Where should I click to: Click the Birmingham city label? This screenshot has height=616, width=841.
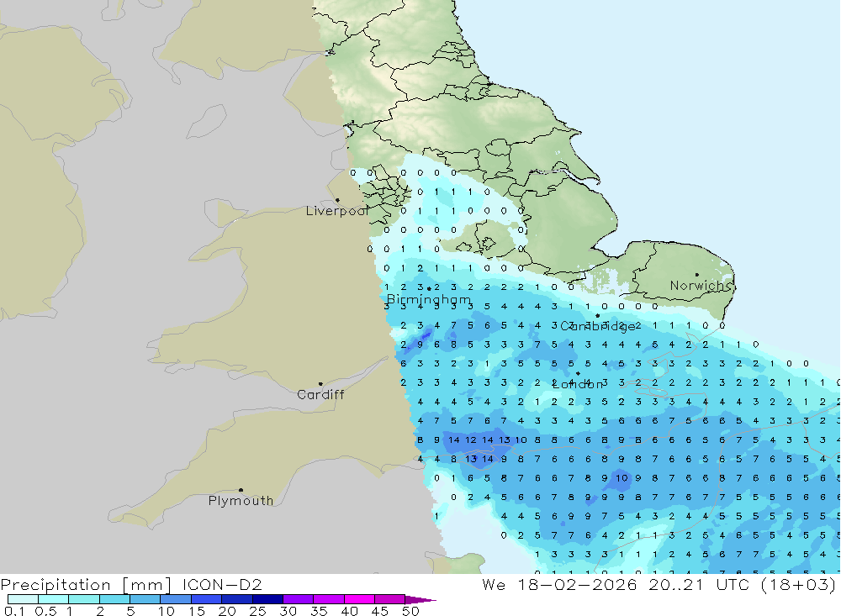pos(429,300)
